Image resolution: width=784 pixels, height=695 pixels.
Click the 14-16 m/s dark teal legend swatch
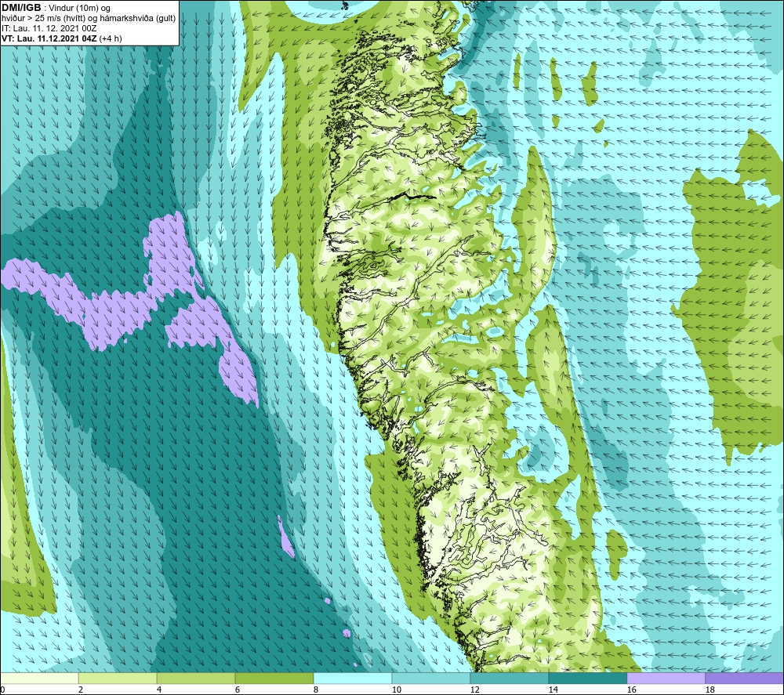click(x=587, y=679)
